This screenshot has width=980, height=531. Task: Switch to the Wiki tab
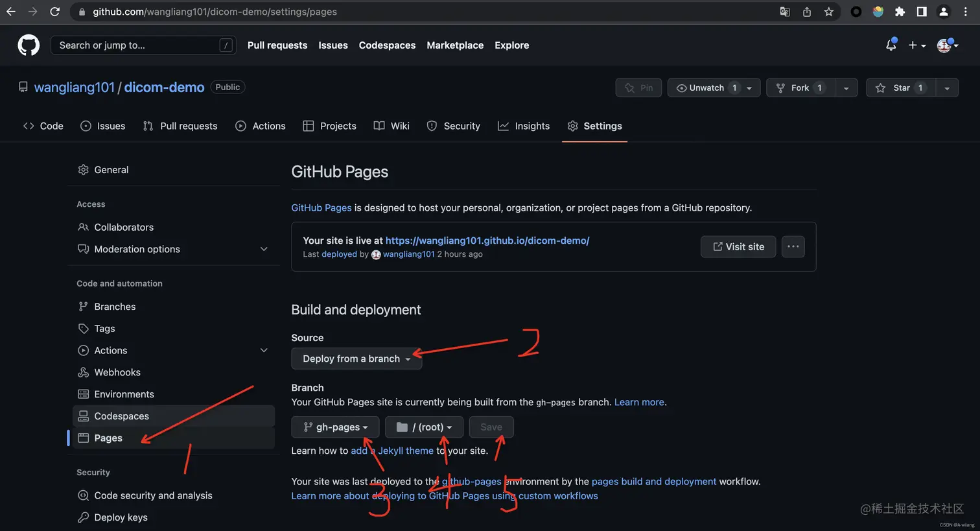click(391, 126)
